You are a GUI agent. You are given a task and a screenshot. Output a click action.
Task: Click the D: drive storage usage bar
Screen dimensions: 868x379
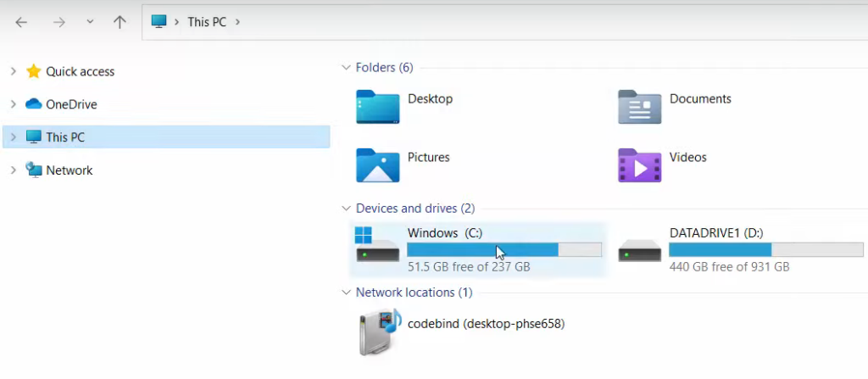[765, 249]
